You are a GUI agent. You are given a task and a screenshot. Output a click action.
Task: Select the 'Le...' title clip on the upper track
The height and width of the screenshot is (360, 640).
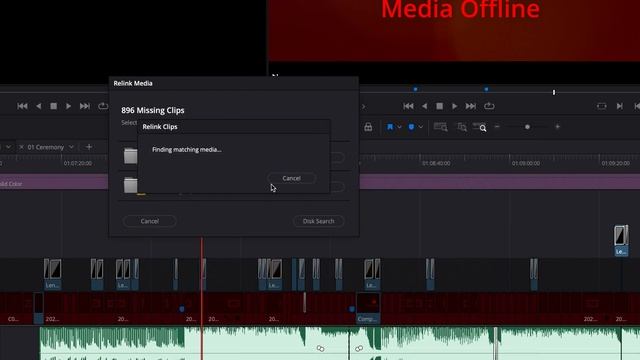621,241
